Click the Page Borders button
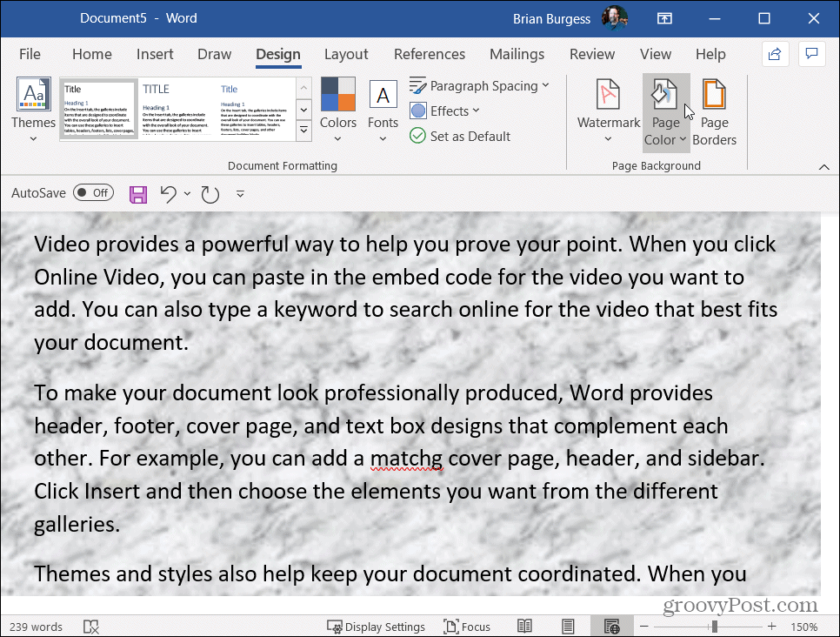Image resolution: width=840 pixels, height=637 pixels. click(x=714, y=111)
